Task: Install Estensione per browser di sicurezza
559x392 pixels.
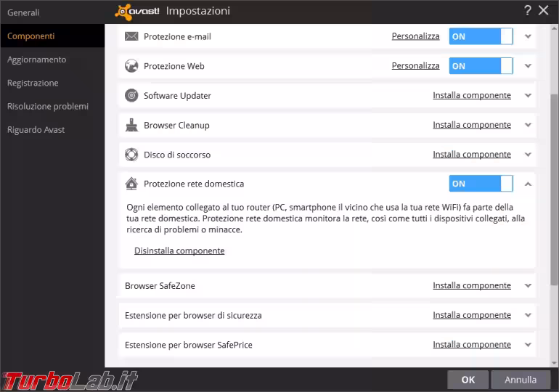Action: [472, 315]
